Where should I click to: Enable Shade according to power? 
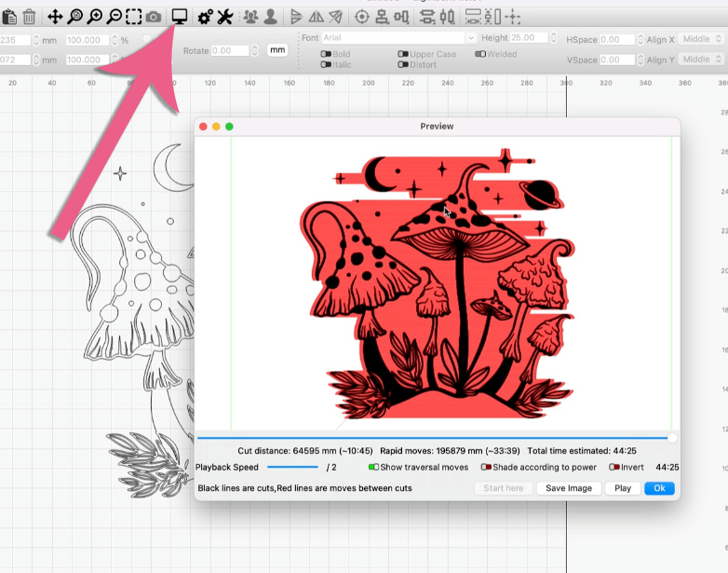tap(486, 468)
